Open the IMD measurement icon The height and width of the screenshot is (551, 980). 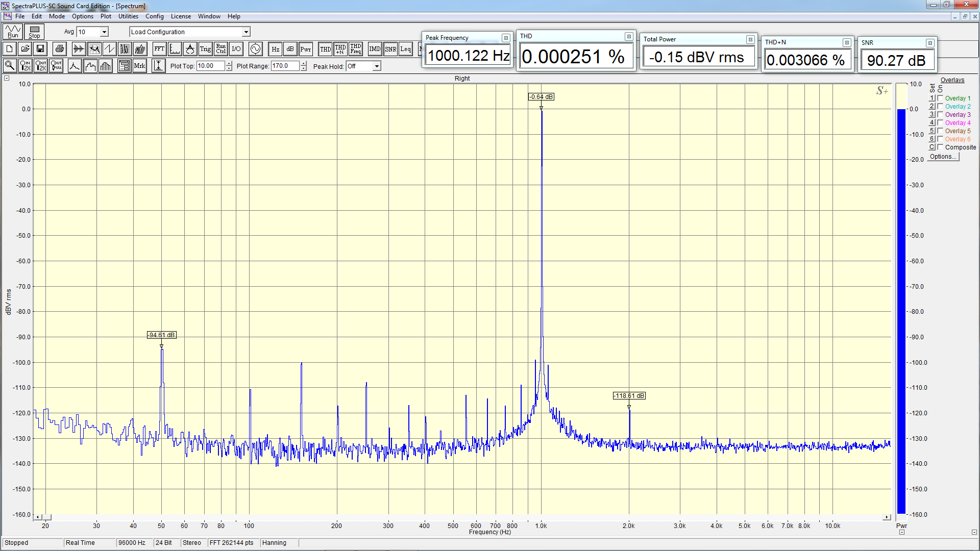(375, 49)
